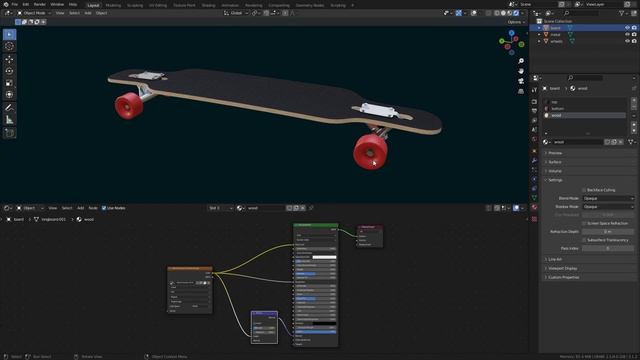Open the Texture properties checker tab
Viewport: 640px width, 360px height.
click(x=534, y=219)
